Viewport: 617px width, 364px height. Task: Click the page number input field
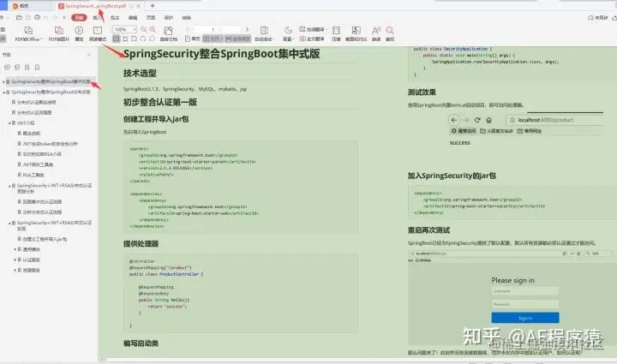click(217, 29)
